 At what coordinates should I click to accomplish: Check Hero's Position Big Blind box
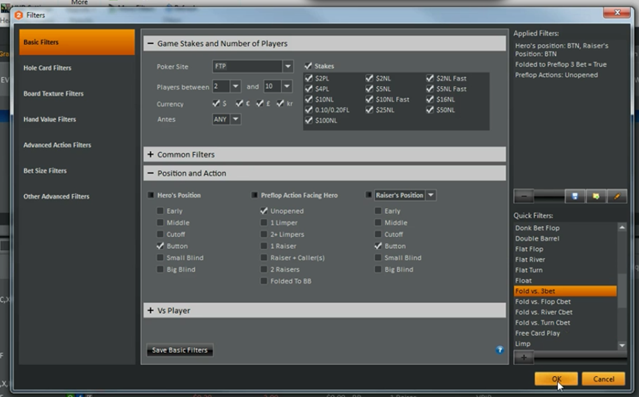pyautogui.click(x=160, y=269)
